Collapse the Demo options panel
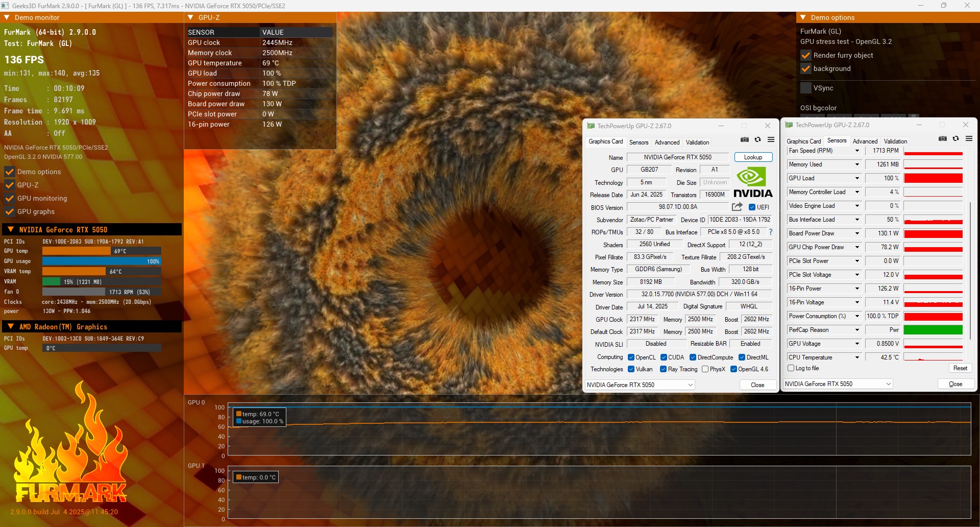Screen dimensions: 980x527 click(803, 17)
